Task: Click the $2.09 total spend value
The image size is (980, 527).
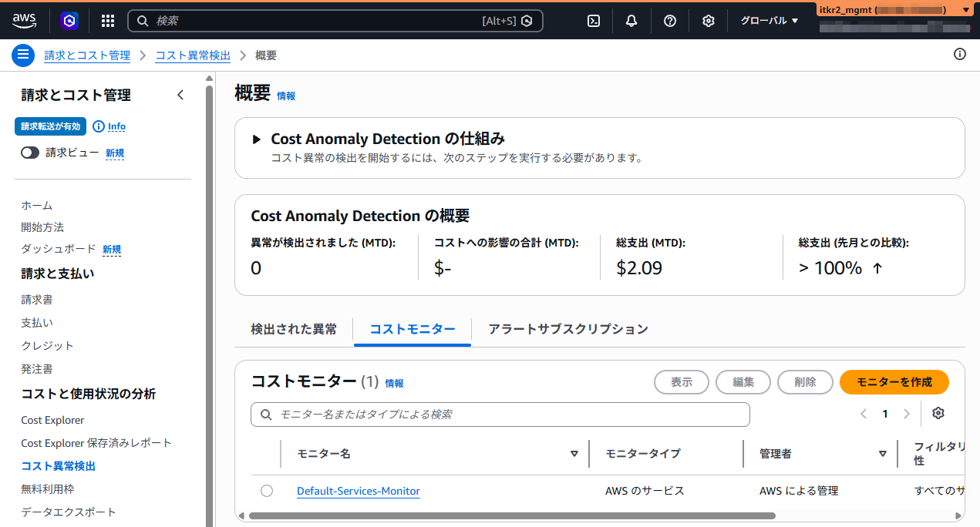Action: pyautogui.click(x=639, y=268)
